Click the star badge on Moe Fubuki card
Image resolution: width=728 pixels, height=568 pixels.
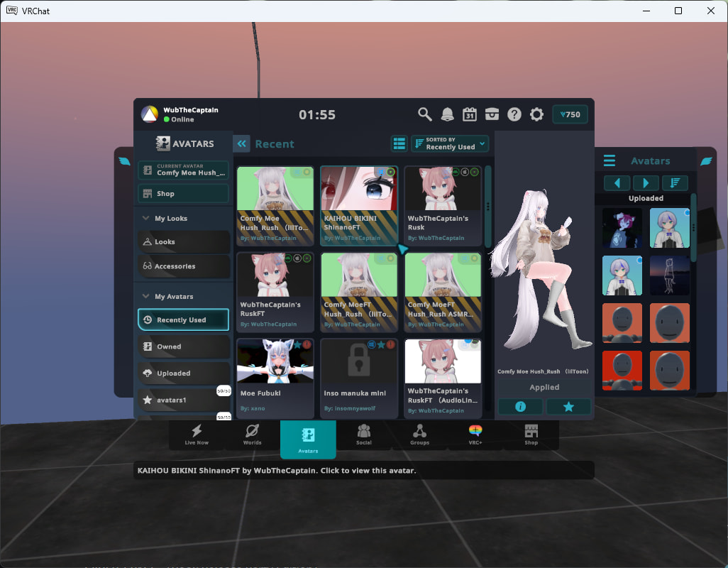297,344
